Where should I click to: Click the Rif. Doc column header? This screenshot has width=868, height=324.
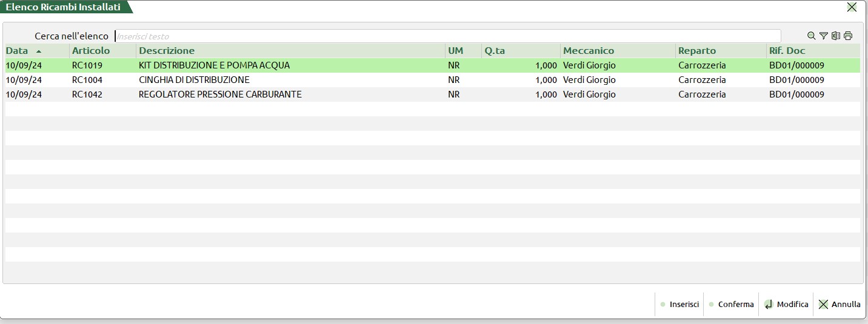click(x=787, y=51)
